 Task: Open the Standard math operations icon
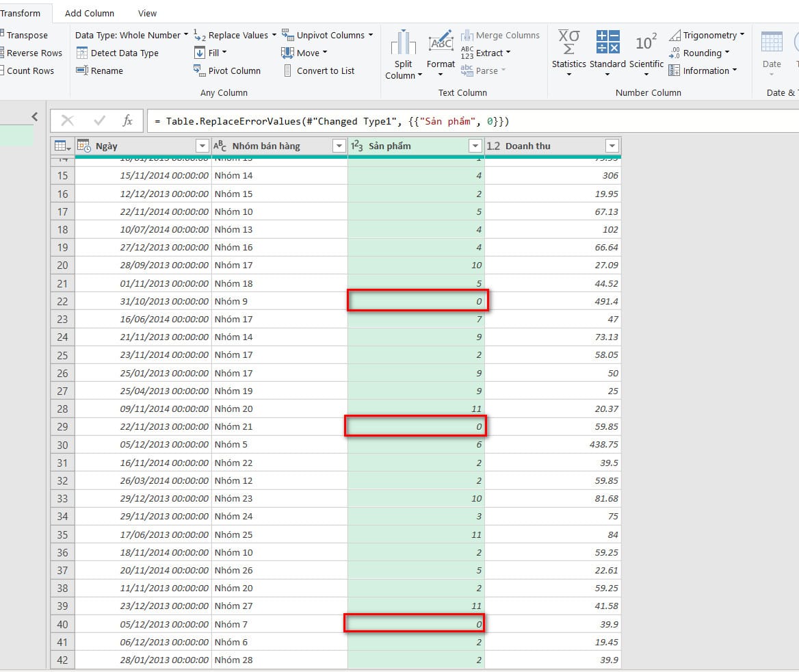[607, 42]
